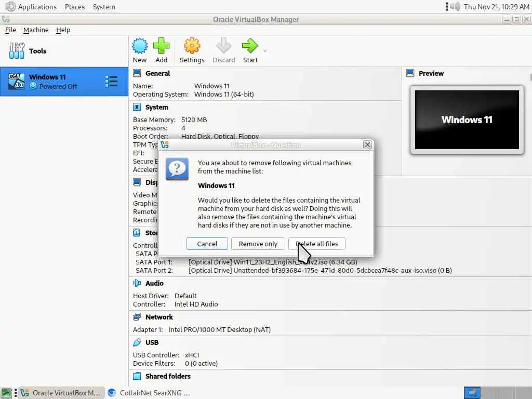Image resolution: width=532 pixels, height=399 pixels.
Task: Switch to Oracle VirtualBox Manager taskbar button
Action: click(61, 393)
